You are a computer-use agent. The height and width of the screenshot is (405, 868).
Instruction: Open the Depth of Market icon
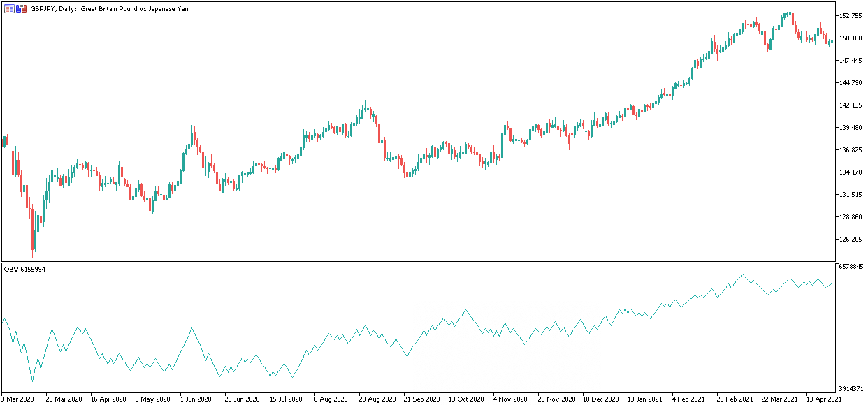point(9,9)
